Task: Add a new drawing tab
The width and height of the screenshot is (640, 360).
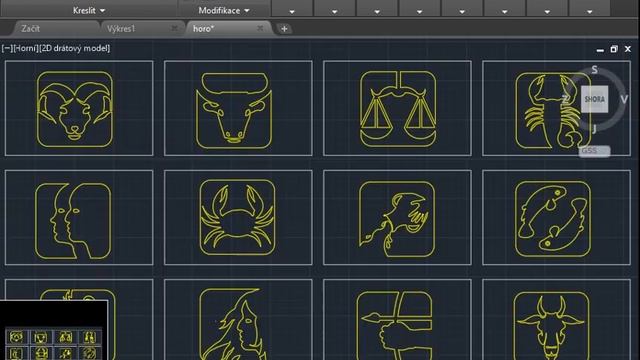Action: tap(284, 29)
